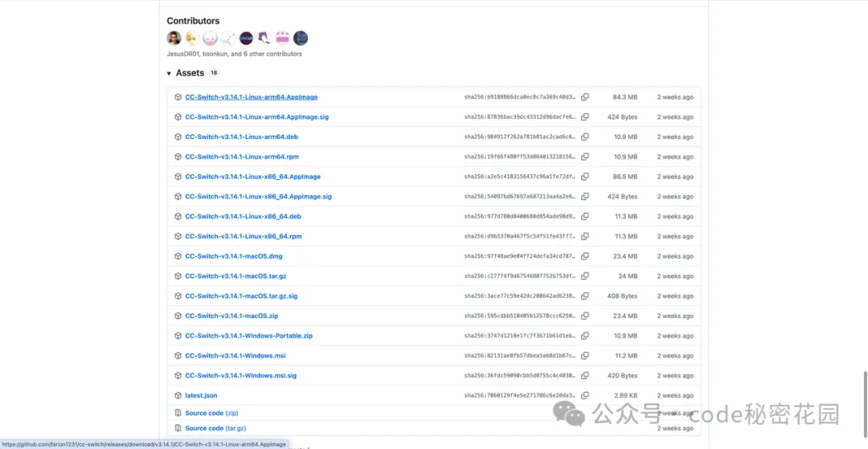Copy sha256 of Linux-arm64.deb
The width and height of the screenshot is (868, 449).
click(584, 137)
